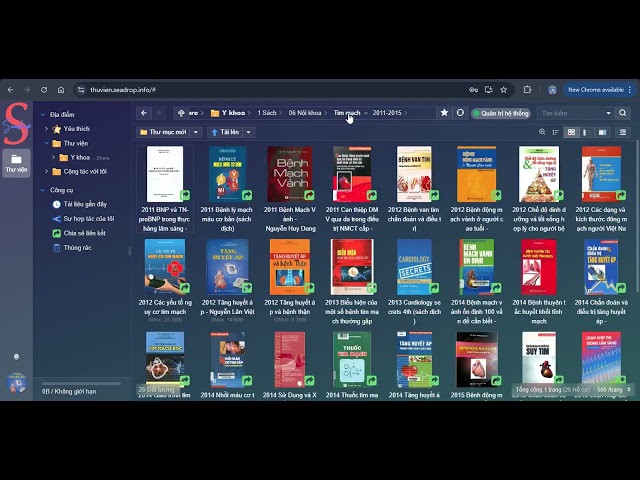This screenshot has height=480, width=640.
Task: Select 2011-2015 in the breadcrumb
Action: click(x=387, y=113)
